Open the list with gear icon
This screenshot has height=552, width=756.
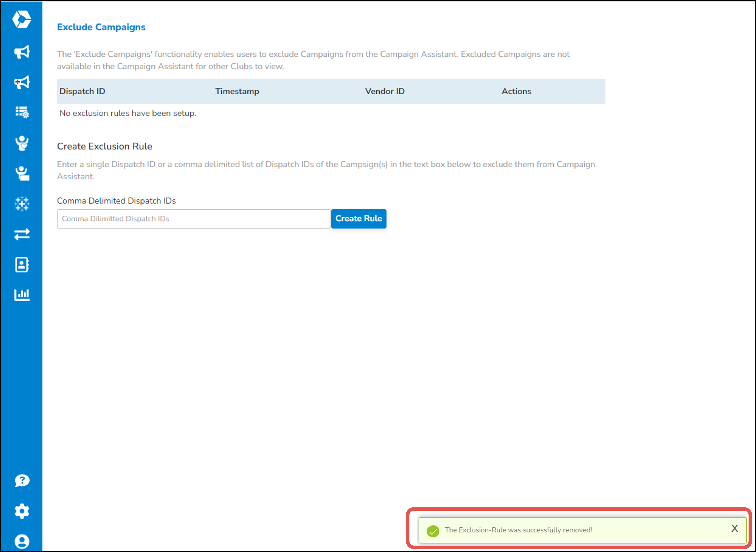click(x=22, y=112)
